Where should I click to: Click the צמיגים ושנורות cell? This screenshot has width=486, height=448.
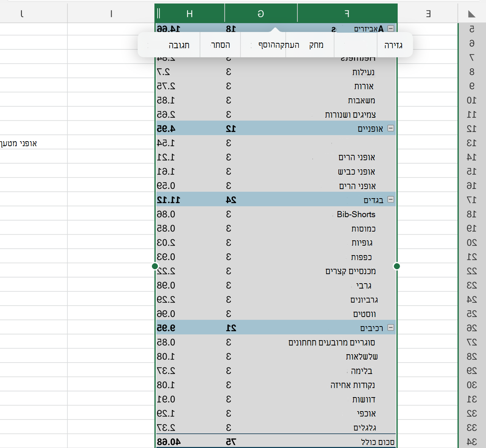point(350,115)
